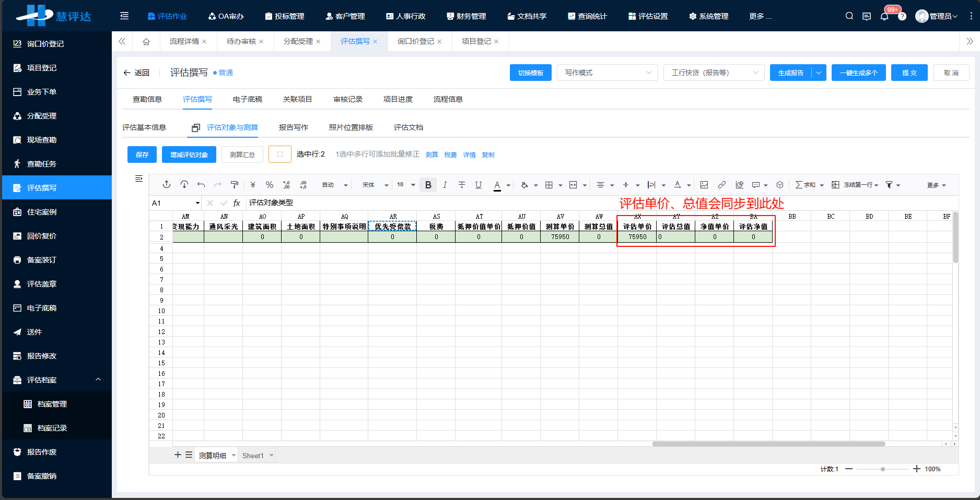Insert an image into the spreadsheet
Image resolution: width=980 pixels, height=500 pixels.
(704, 184)
